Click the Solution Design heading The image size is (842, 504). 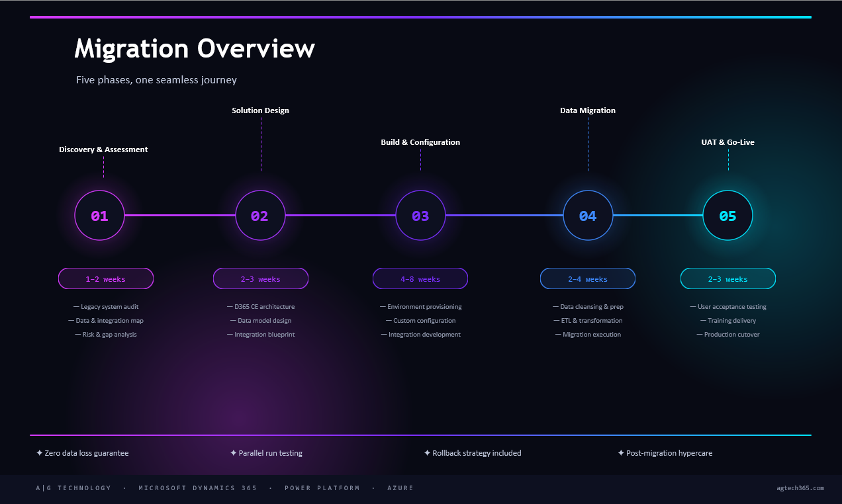pyautogui.click(x=260, y=110)
